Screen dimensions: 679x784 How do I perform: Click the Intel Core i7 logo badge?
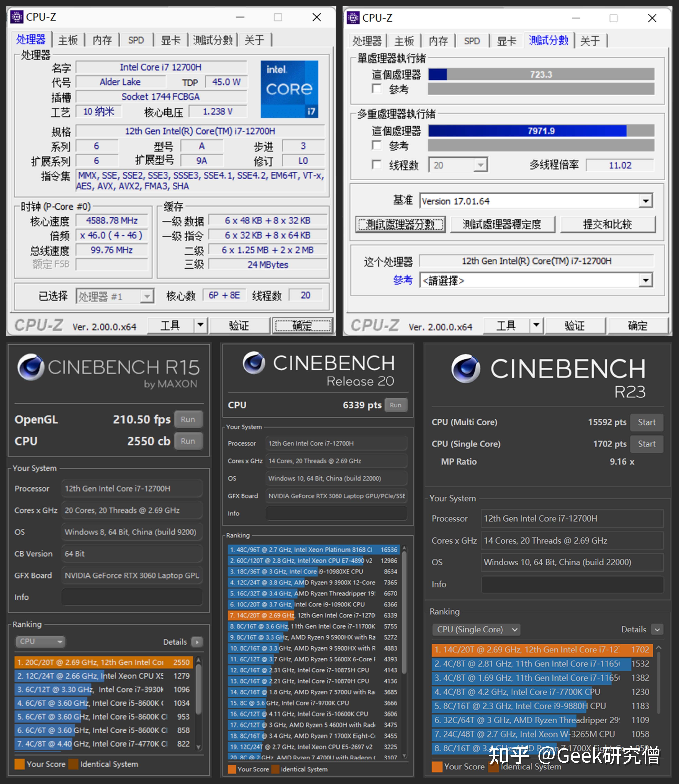click(x=289, y=89)
